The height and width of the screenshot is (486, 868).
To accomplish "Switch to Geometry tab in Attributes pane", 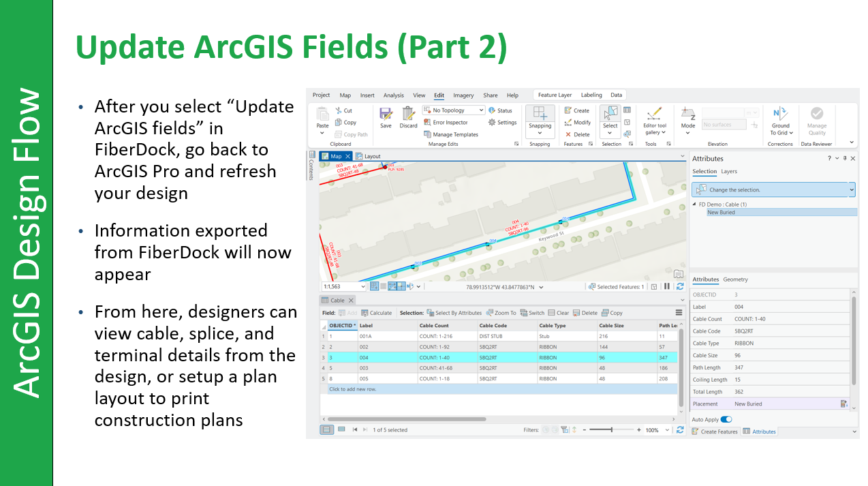I will pos(735,279).
